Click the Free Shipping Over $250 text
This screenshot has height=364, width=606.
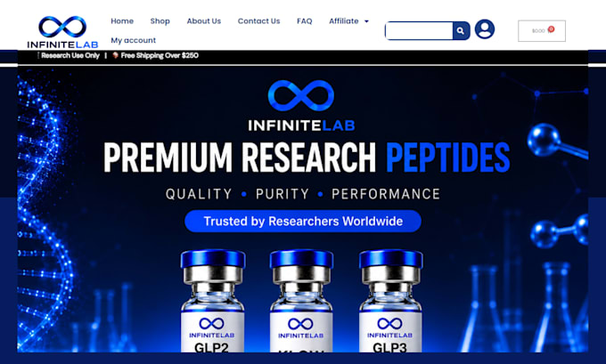point(160,55)
